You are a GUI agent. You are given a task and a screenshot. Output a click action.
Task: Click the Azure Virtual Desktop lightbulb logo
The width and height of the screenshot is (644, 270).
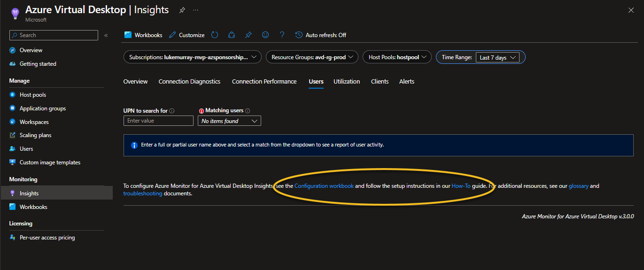click(15, 13)
